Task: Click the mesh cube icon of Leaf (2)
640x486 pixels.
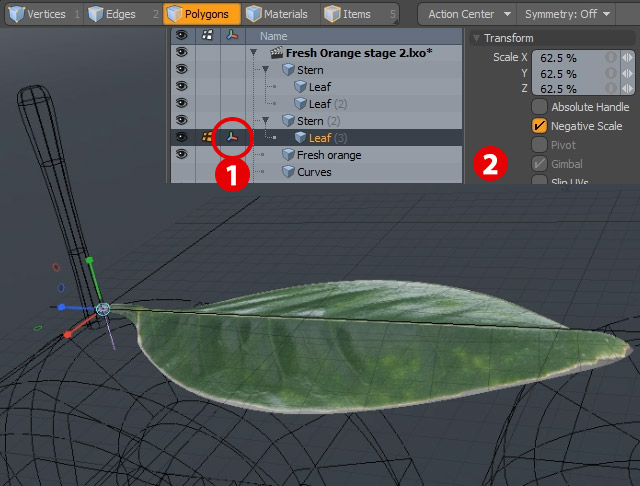Action: tap(300, 104)
